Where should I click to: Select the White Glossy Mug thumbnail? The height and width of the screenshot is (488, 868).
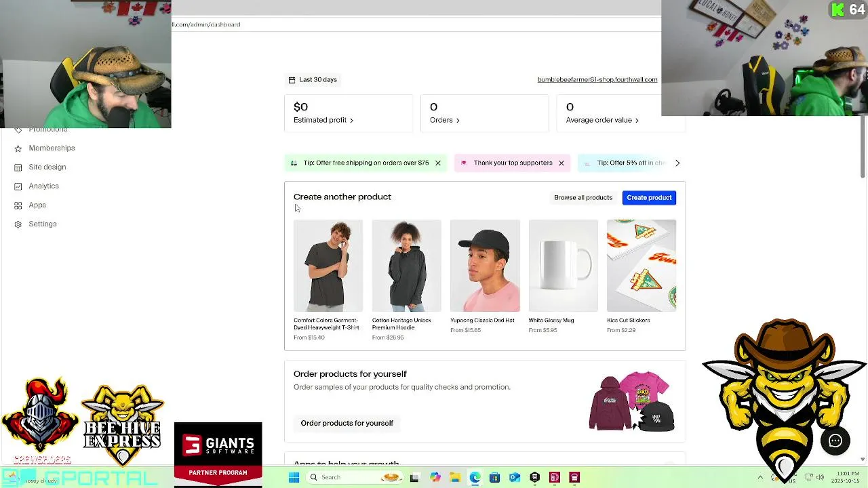click(x=563, y=266)
